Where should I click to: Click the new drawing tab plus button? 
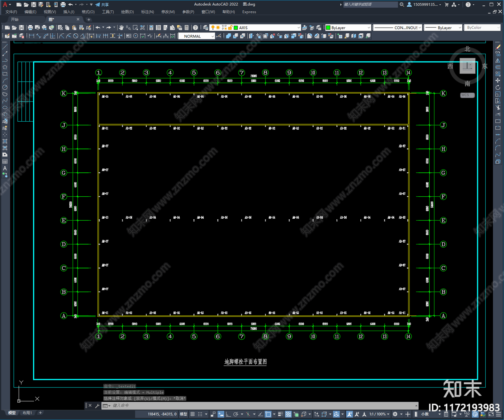89,20
